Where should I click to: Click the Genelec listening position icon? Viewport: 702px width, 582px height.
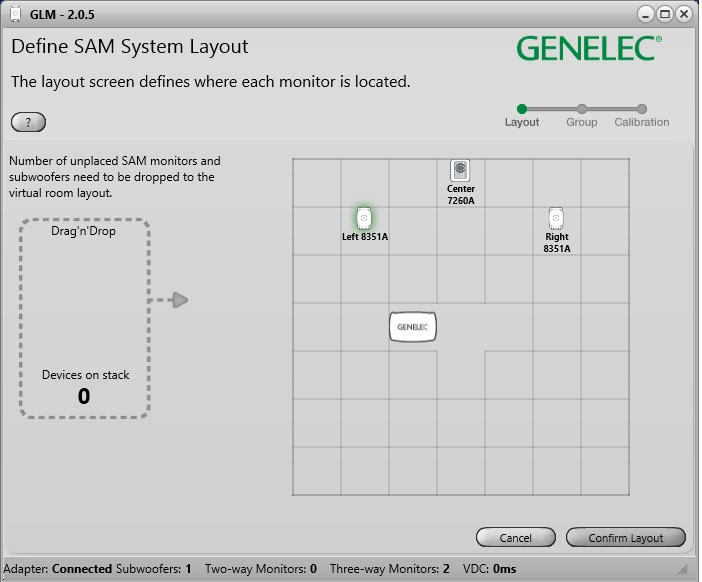pos(412,327)
